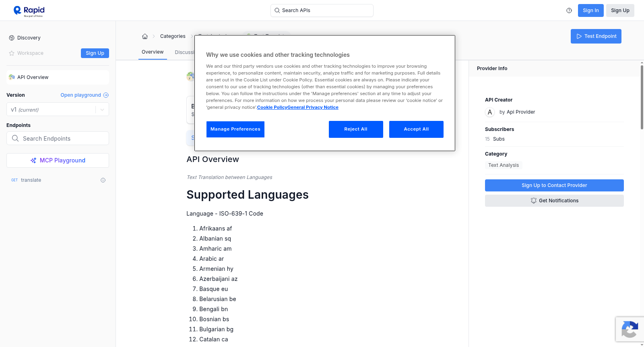
Task: Click the Text Analysis category tag
Action: (x=504, y=165)
